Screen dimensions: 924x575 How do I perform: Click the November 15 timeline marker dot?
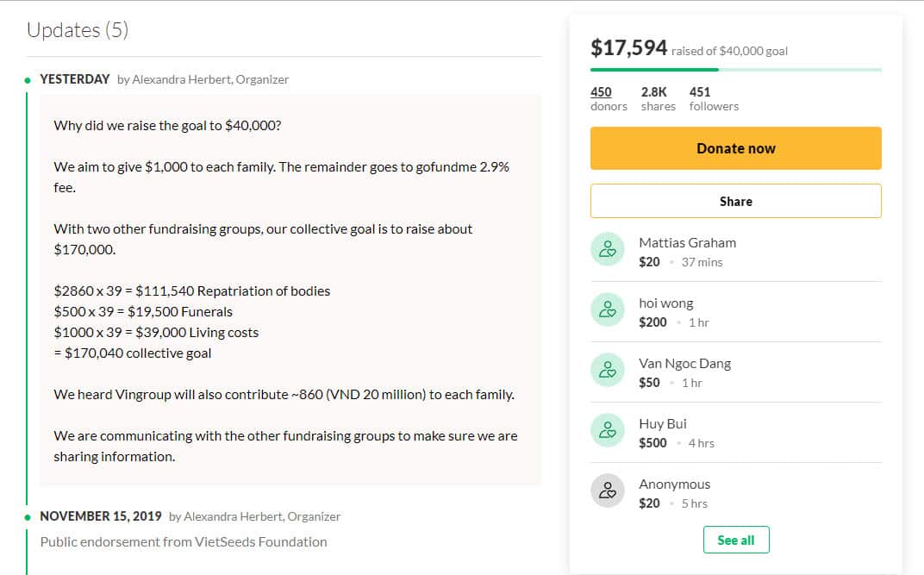coord(28,517)
